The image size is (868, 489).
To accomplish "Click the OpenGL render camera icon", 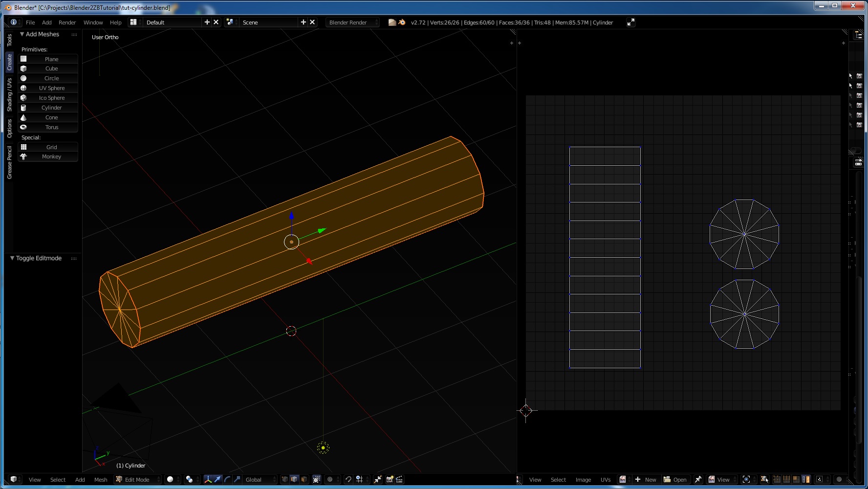I will 390,479.
